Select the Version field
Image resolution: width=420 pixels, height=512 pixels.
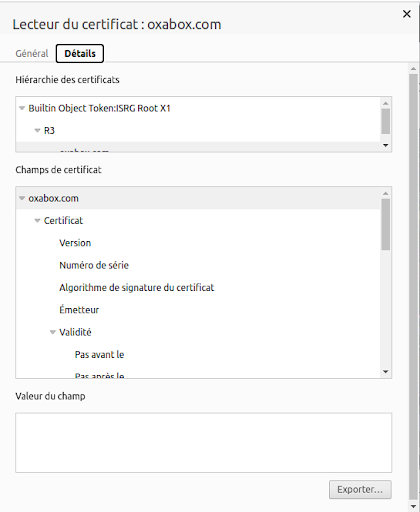[75, 243]
